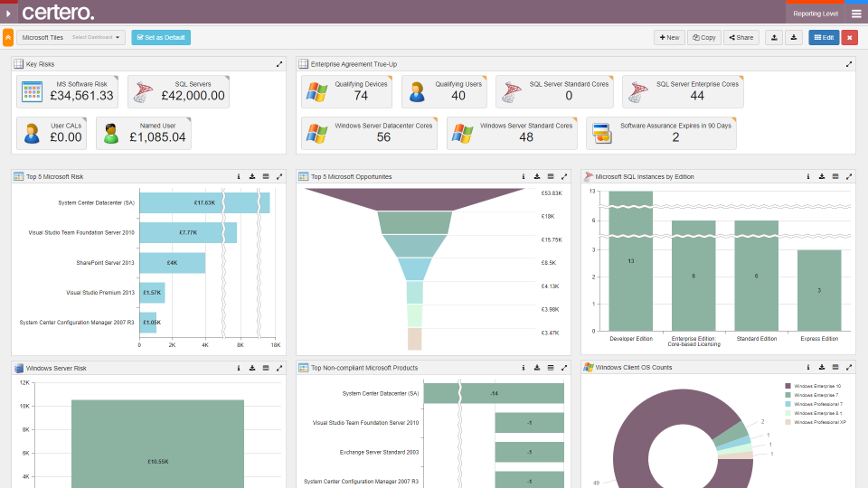Image resolution: width=868 pixels, height=488 pixels.
Task: Open table view for Top 5 Microsoft Risk
Action: coord(266,176)
